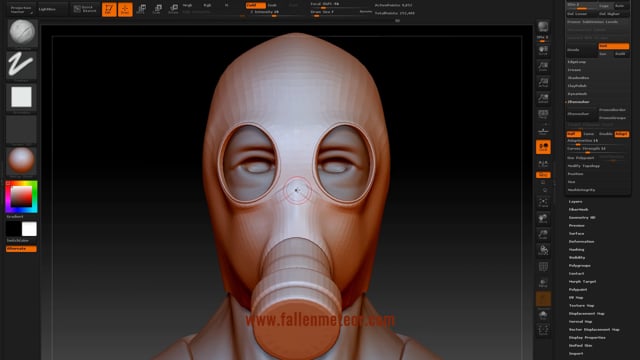Toggle Local transformations icon

tap(543, 147)
